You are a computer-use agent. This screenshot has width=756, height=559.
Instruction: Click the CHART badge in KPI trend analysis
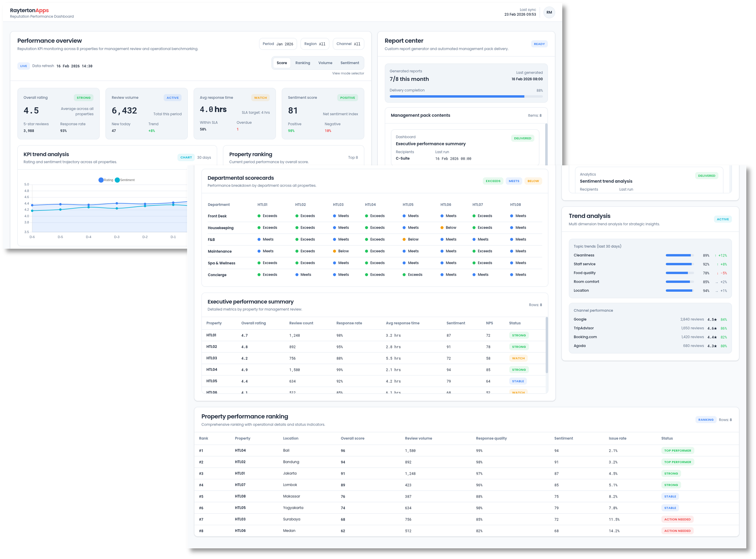pos(186,157)
